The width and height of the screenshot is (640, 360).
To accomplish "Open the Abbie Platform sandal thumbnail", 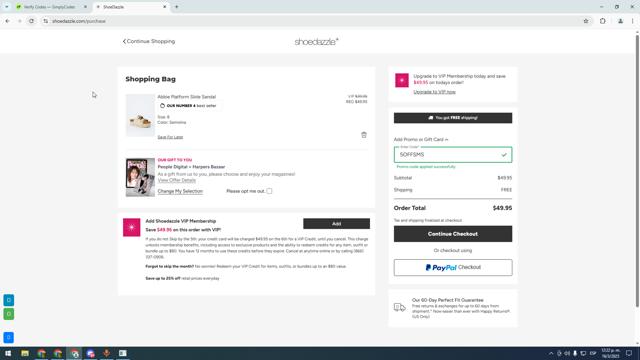I will [x=140, y=116].
